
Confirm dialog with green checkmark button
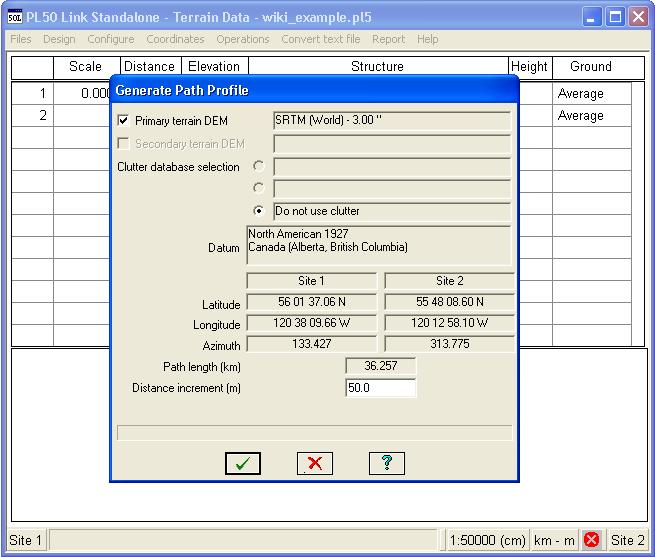coord(242,463)
